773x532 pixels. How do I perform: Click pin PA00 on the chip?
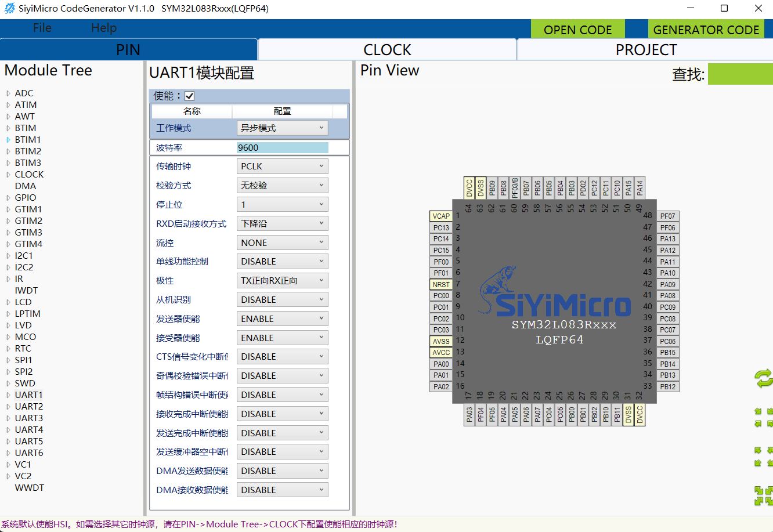(x=441, y=364)
